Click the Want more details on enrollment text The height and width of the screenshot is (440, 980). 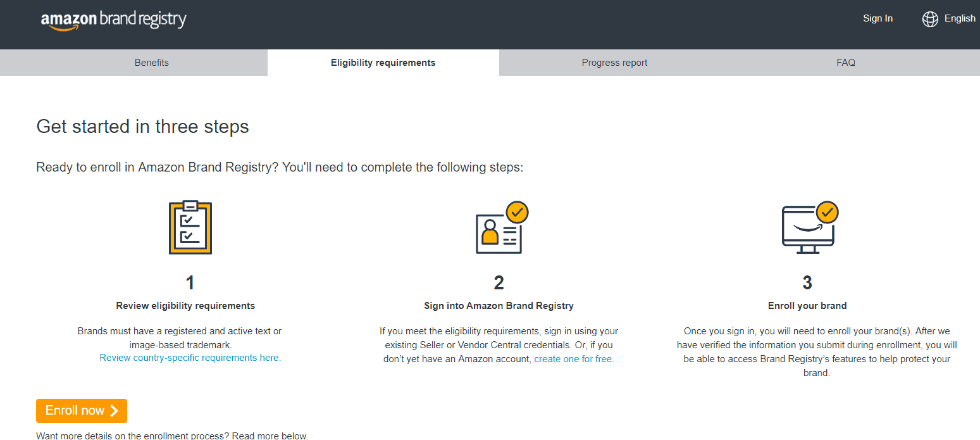coord(172,436)
